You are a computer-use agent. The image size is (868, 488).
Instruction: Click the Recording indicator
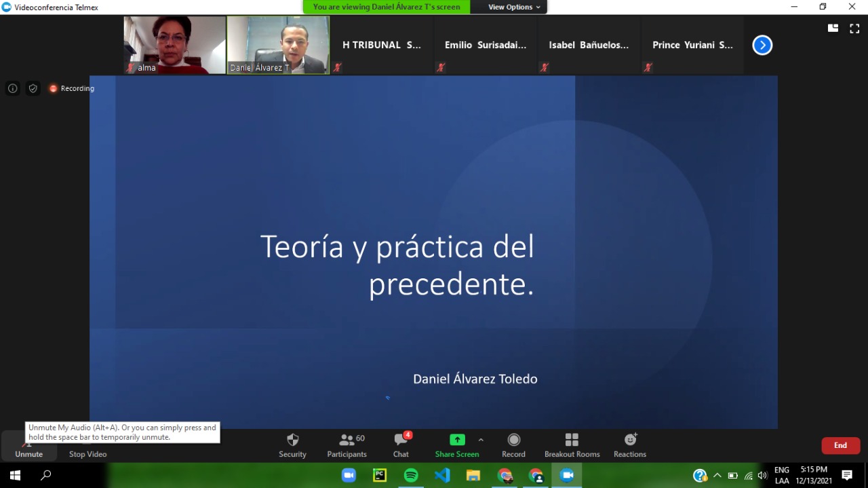click(x=71, y=88)
